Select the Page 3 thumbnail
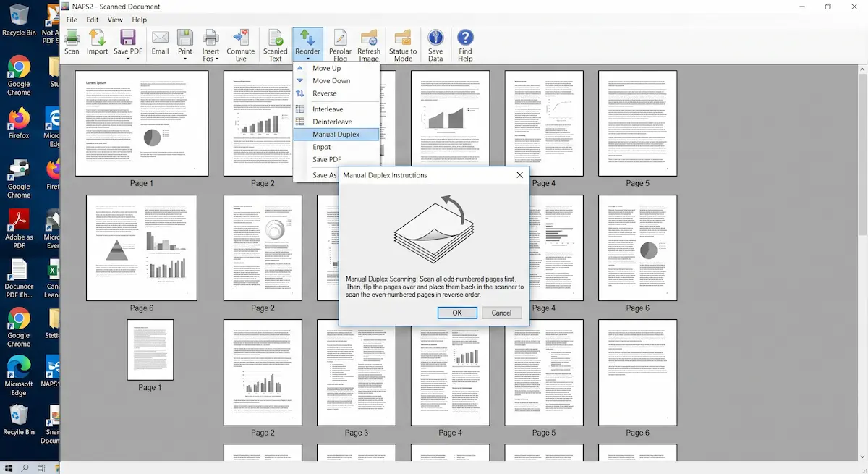Screen dimensions: 868x474 click(357, 373)
